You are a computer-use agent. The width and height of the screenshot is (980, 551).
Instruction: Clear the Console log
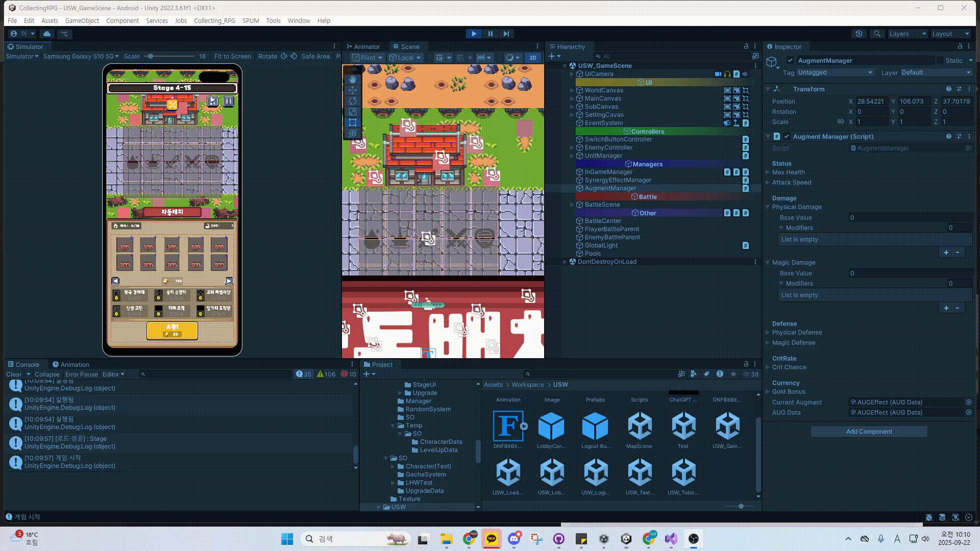(x=13, y=374)
